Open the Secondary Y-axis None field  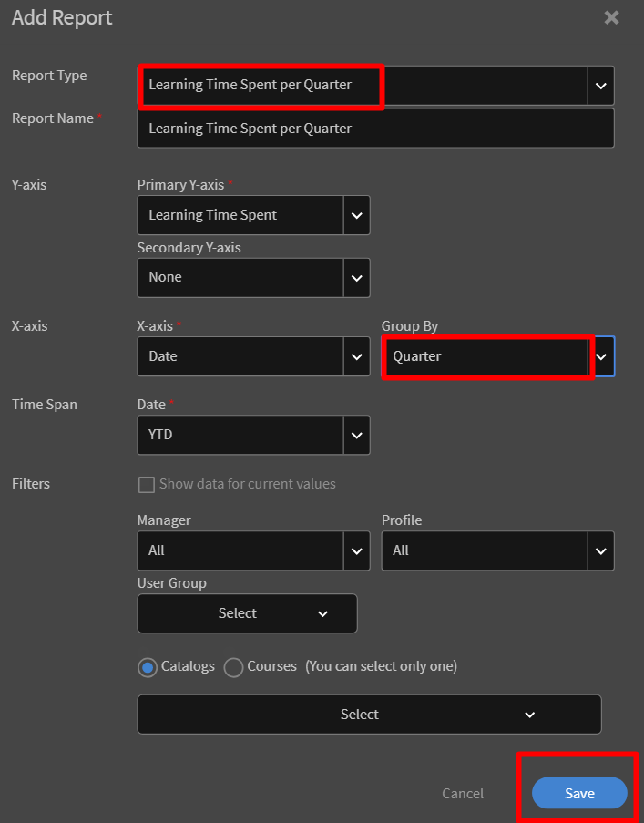point(240,278)
